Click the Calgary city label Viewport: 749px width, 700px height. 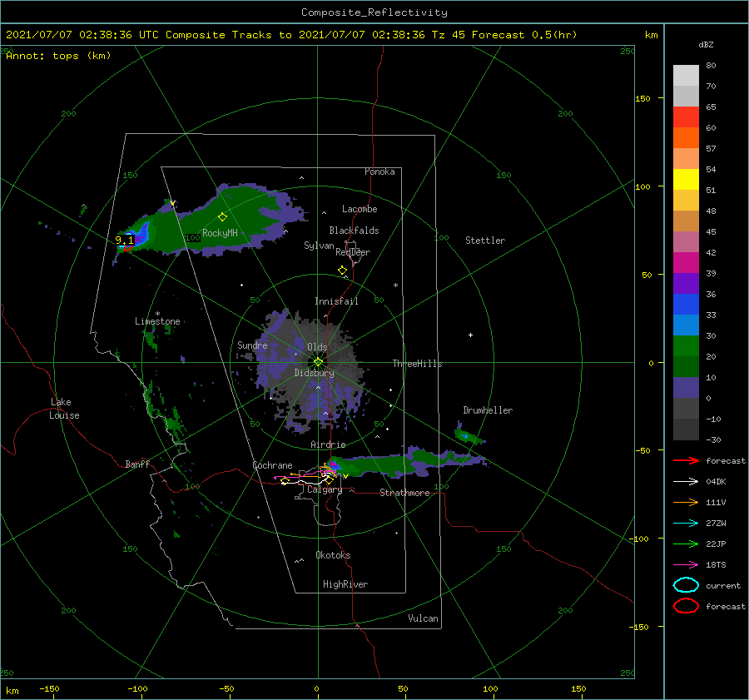tap(325, 489)
